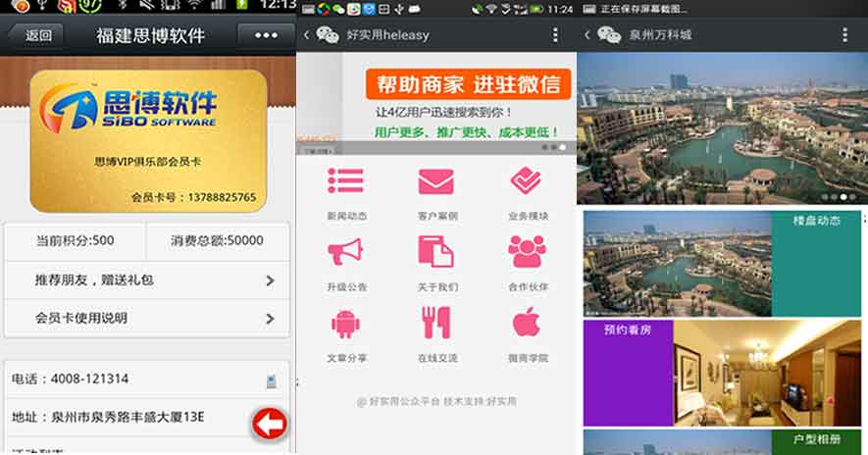Tap the 让4亿用户迅速搜索到你 banner line
This screenshot has height=455, width=868.
point(443,113)
